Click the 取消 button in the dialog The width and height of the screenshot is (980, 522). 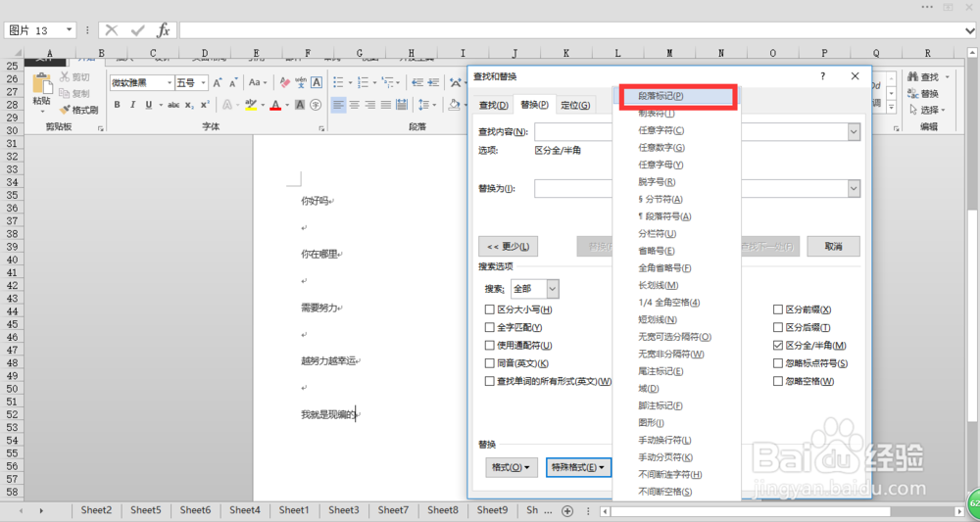click(833, 246)
